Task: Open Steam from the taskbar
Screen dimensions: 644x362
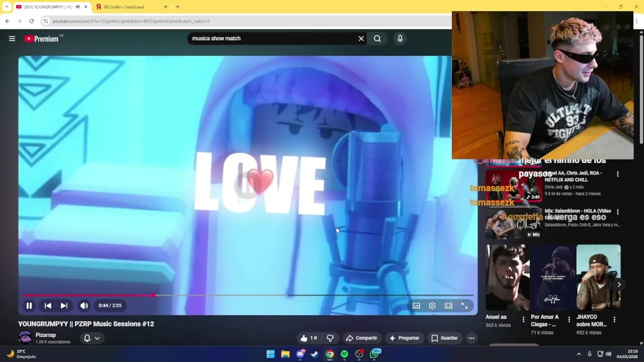Action: tap(315, 354)
